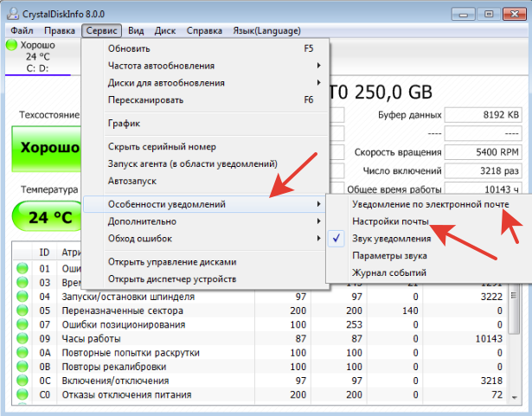Click the green disk status circle near Хорошо
The image size is (532, 416).
click(11, 45)
